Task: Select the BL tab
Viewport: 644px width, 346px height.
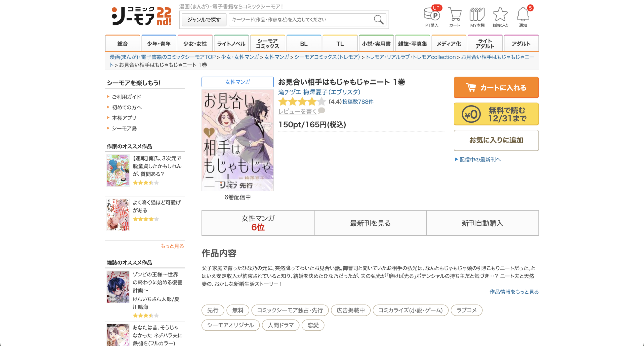Action: [304, 44]
